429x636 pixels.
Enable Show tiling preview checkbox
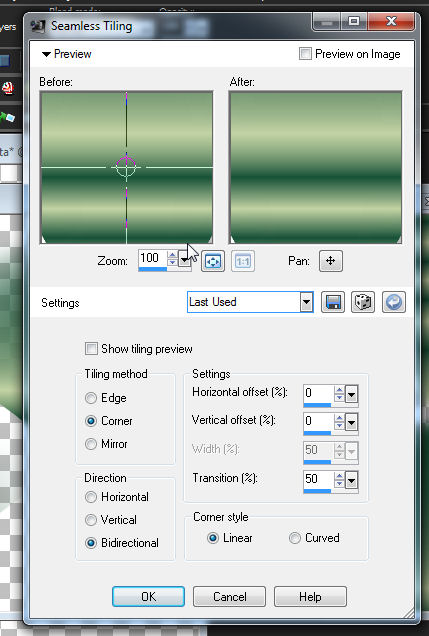(91, 349)
